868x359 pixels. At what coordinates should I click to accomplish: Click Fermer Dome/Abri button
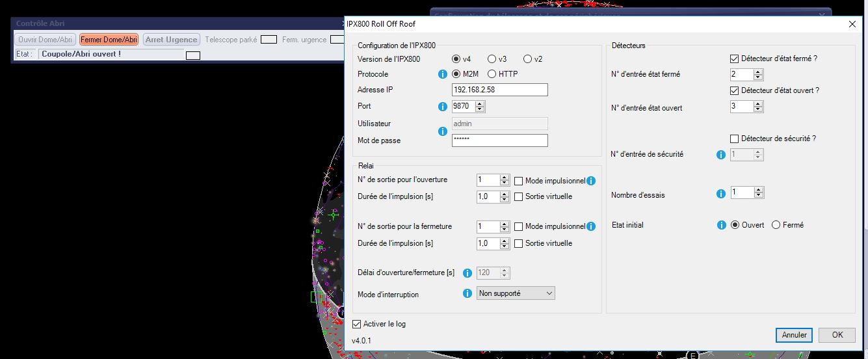[109, 40]
